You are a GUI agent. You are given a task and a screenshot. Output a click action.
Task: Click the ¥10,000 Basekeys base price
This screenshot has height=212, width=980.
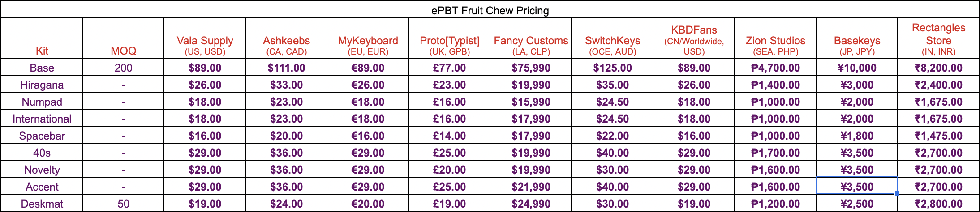pos(857,68)
